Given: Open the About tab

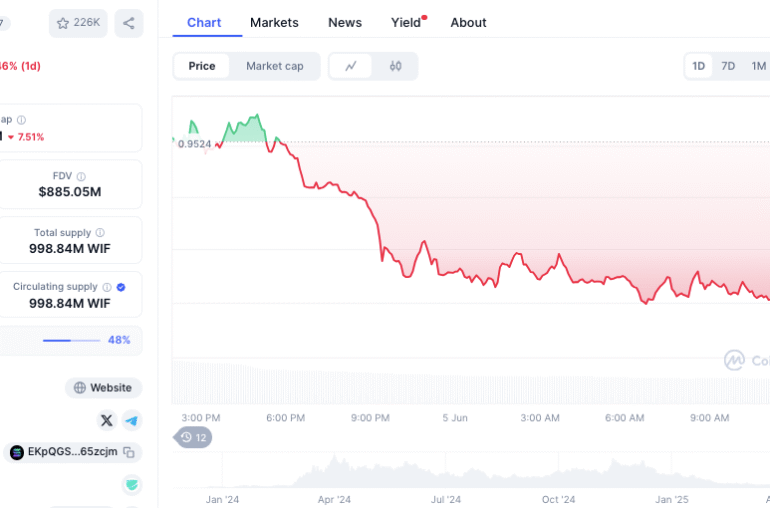Looking at the screenshot, I should point(468,23).
